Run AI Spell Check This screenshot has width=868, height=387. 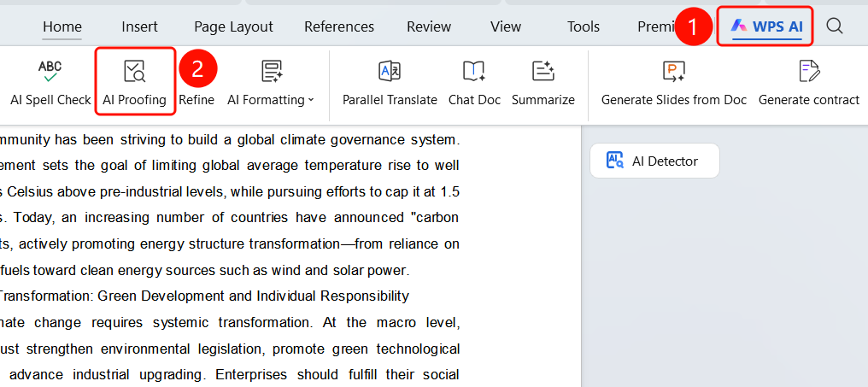50,83
